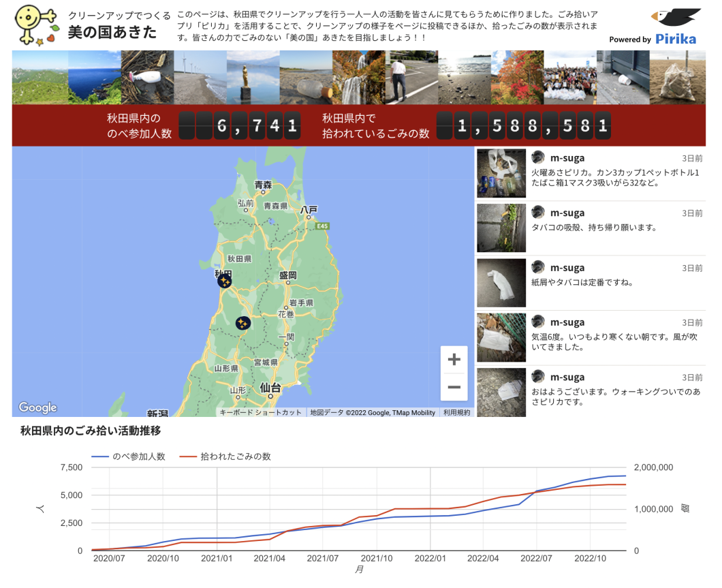Click the 地図データ ©2022 Google attribution text
This screenshot has width=722, height=588.
coord(373,413)
